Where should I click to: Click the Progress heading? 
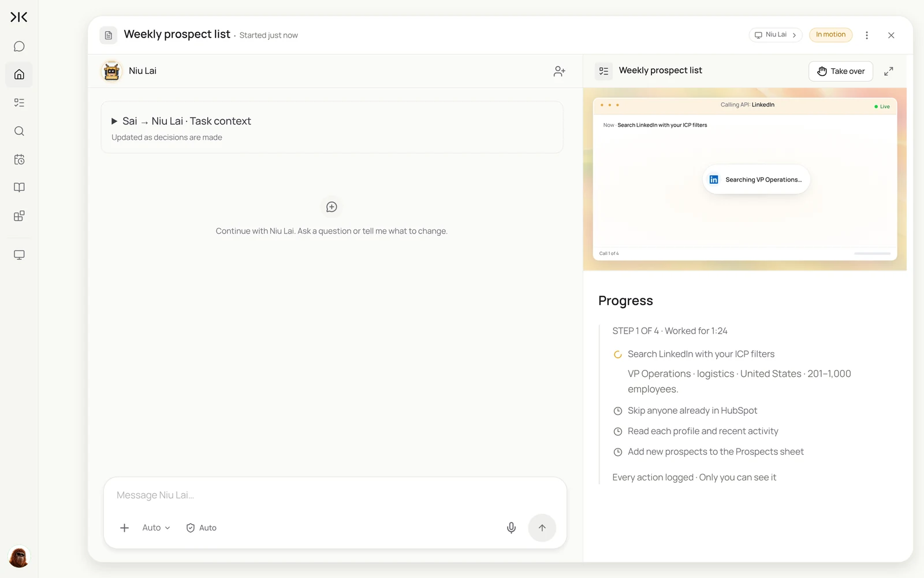pyautogui.click(x=625, y=301)
